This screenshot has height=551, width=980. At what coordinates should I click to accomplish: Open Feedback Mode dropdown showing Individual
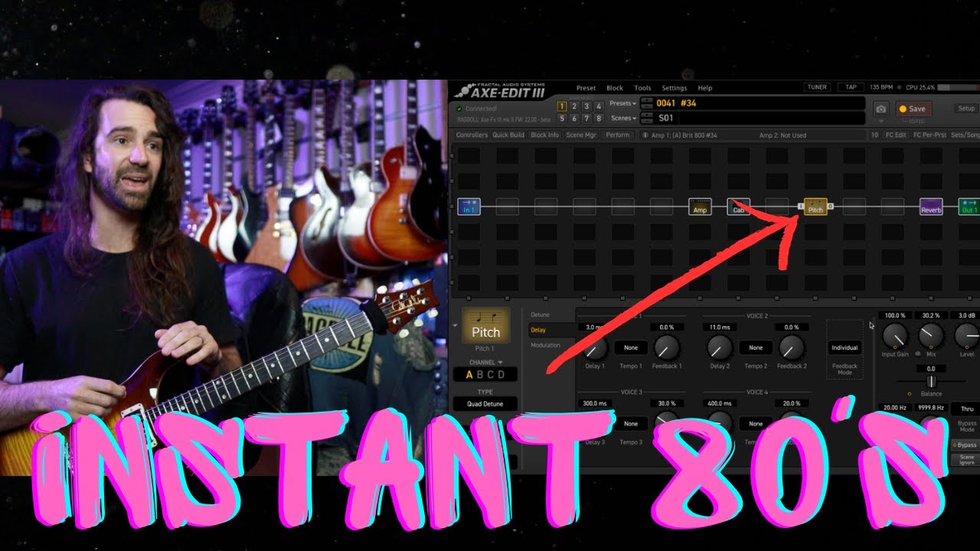844,347
